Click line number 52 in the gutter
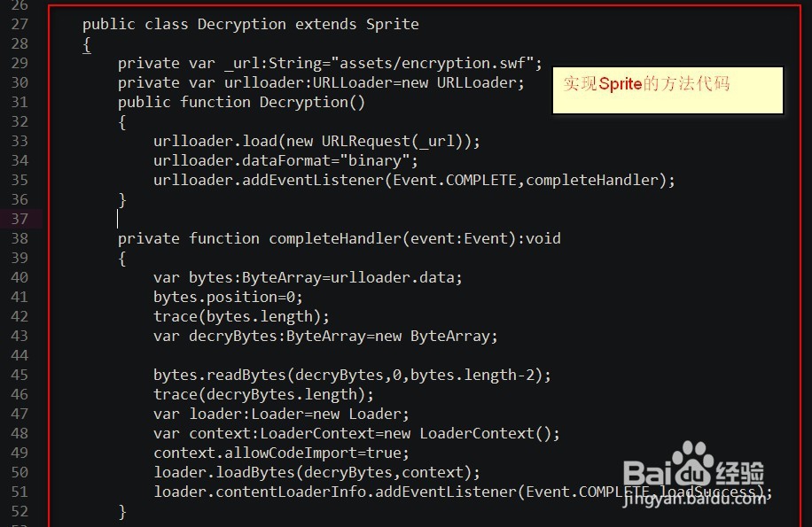The height and width of the screenshot is (527, 812). pos(20,511)
